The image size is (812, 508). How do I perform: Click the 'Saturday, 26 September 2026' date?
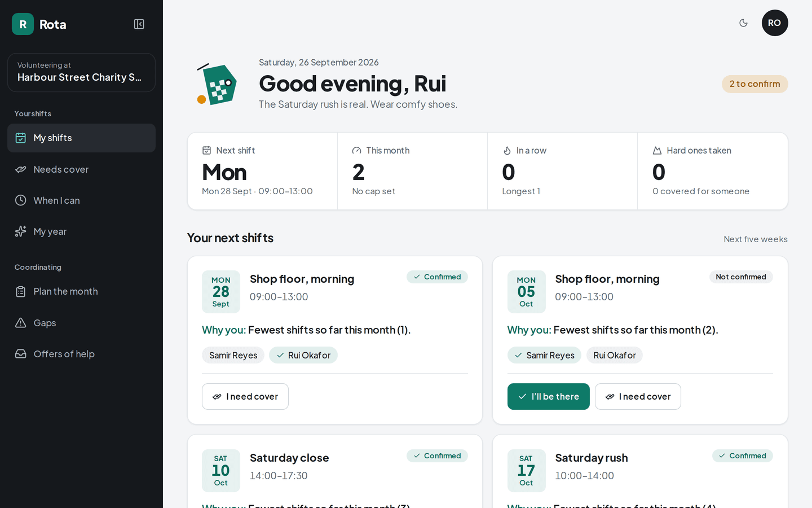319,62
